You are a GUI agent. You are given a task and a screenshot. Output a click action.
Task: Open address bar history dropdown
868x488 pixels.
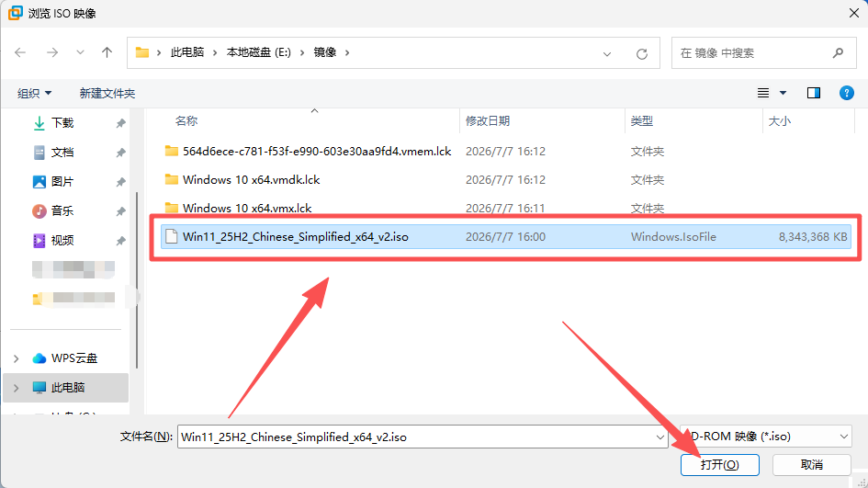(x=607, y=53)
